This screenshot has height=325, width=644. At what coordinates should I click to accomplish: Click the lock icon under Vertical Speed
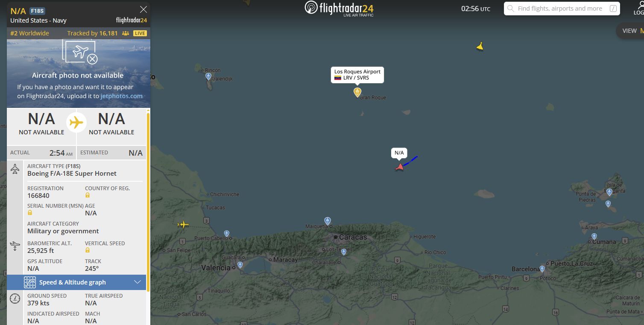coord(88,250)
